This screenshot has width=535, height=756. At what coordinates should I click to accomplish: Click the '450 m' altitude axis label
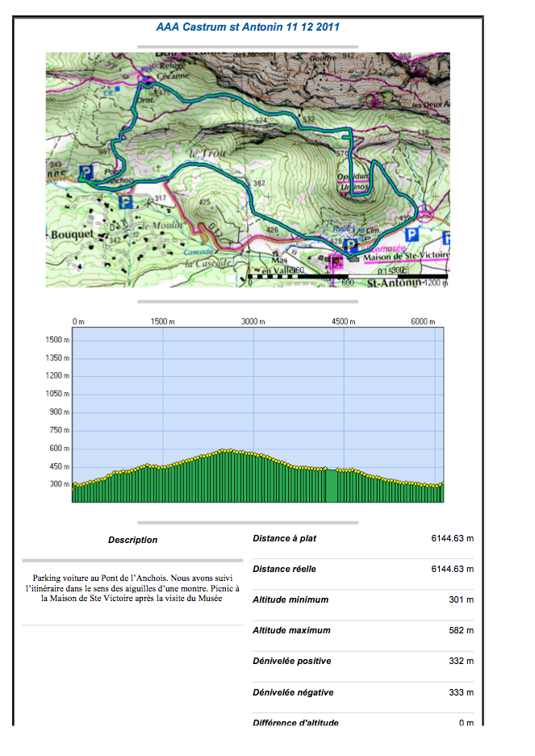(x=60, y=466)
